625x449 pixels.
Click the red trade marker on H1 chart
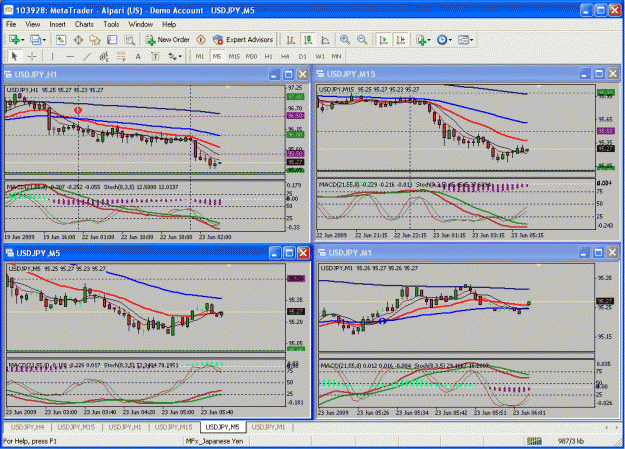click(78, 110)
